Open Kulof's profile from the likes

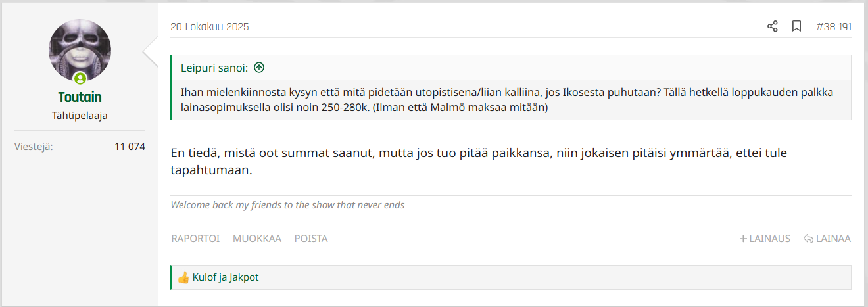(204, 277)
